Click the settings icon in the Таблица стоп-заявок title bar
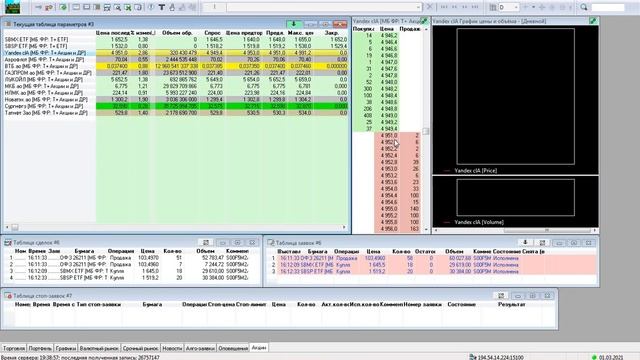Image resolution: width=640 pixels, height=360 pixels. click(x=501, y=296)
